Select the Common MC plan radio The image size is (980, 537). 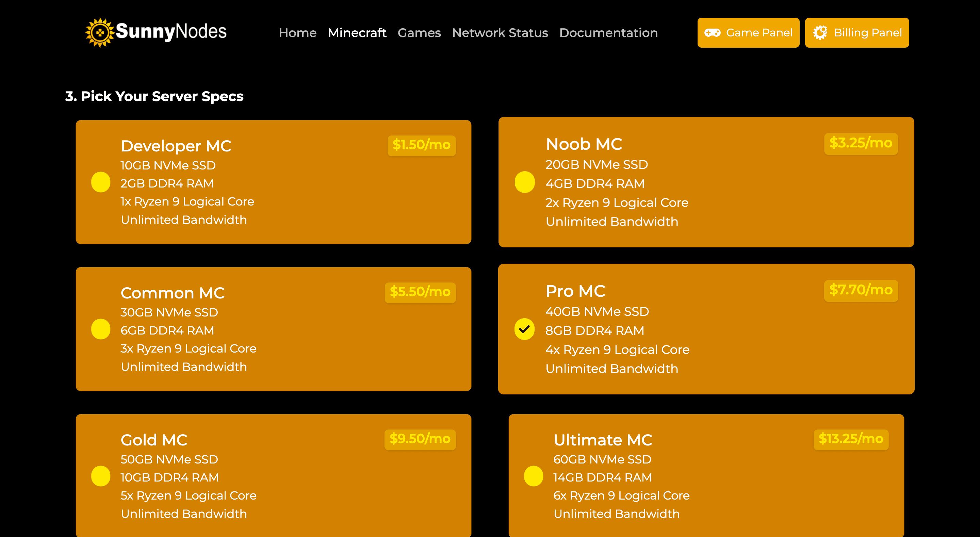coord(101,329)
